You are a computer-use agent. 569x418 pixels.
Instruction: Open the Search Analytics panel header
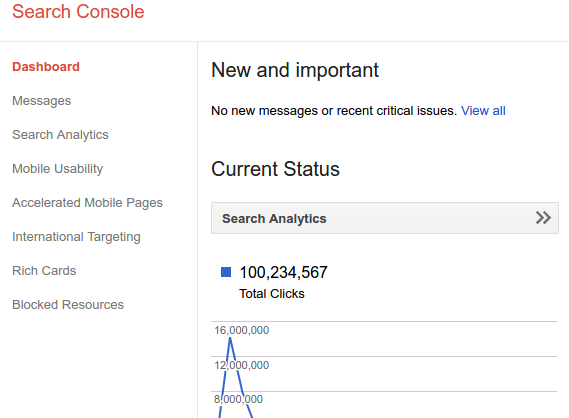pyautogui.click(x=385, y=218)
